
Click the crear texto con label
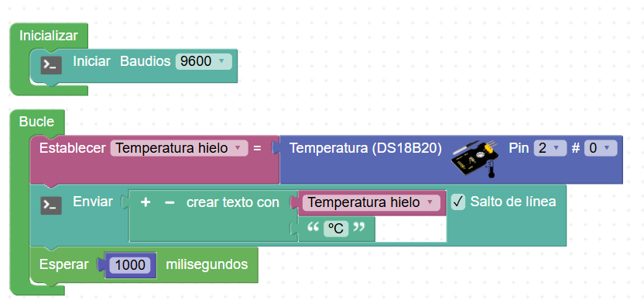(x=233, y=202)
